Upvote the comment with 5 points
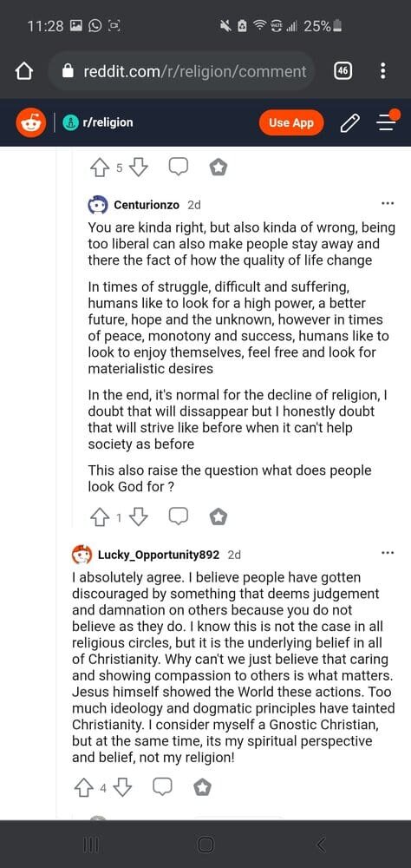 coord(100,167)
